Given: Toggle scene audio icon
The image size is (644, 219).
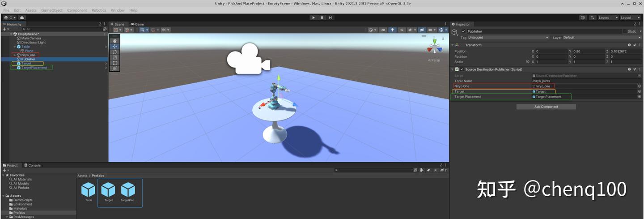Looking at the screenshot, I should coord(402,30).
